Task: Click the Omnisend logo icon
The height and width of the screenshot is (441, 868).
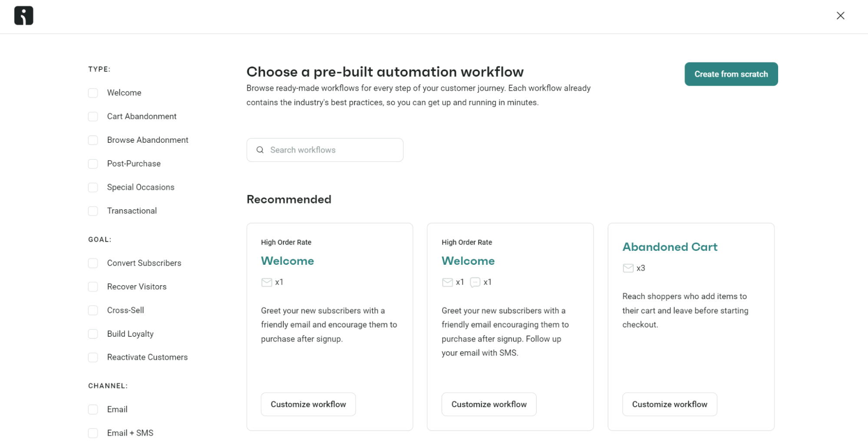Action: click(x=23, y=16)
